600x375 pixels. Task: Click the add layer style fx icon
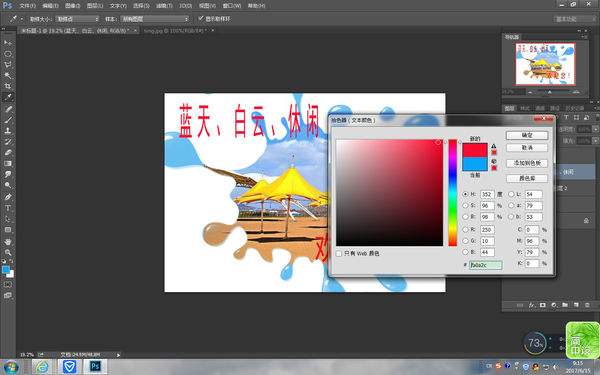pos(532,305)
